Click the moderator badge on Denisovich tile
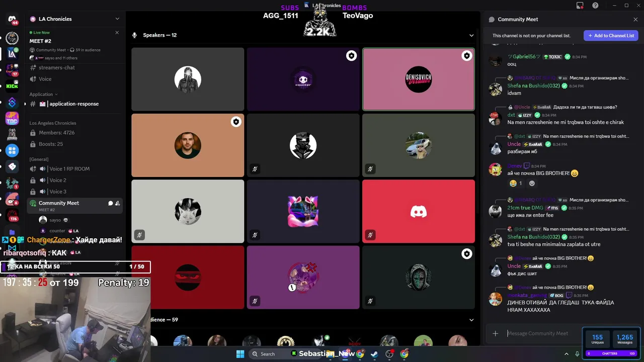 point(467,56)
